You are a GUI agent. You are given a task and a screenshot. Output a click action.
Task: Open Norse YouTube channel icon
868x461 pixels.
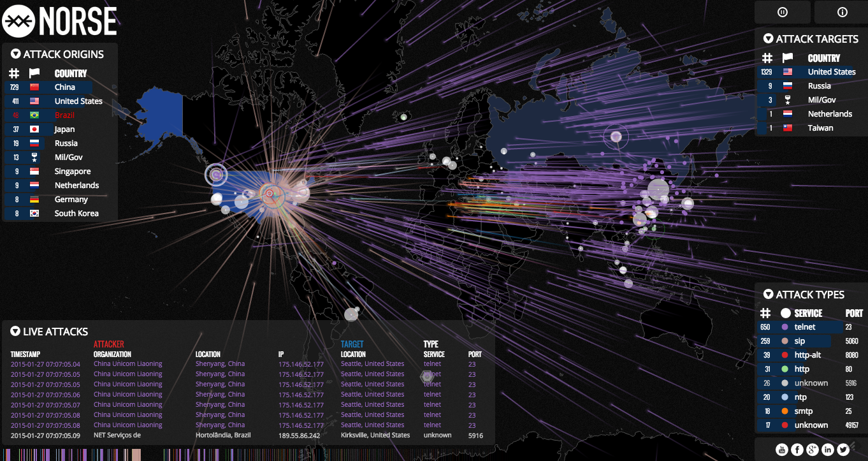pyautogui.click(x=781, y=450)
